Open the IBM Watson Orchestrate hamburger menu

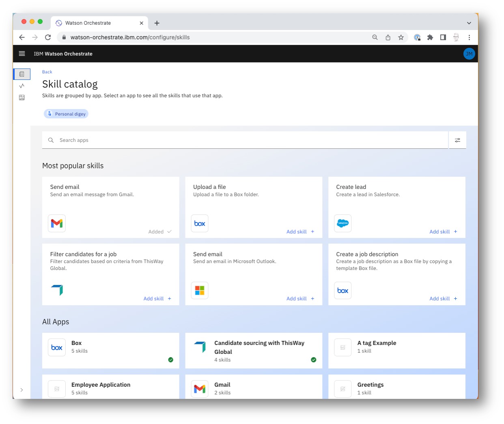coord(22,54)
